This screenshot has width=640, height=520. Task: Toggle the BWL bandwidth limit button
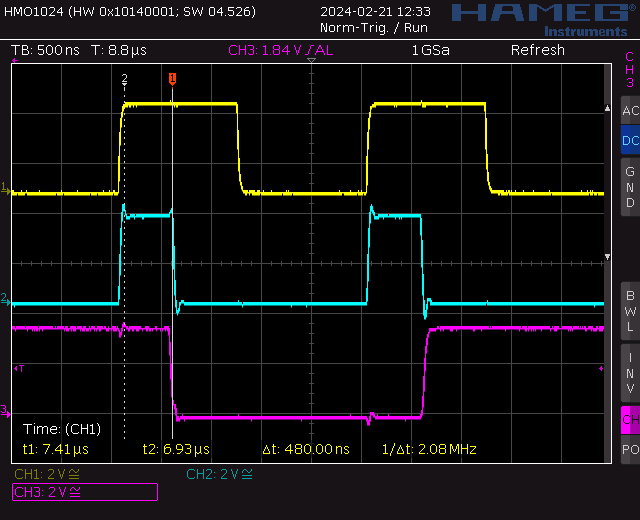click(x=629, y=310)
